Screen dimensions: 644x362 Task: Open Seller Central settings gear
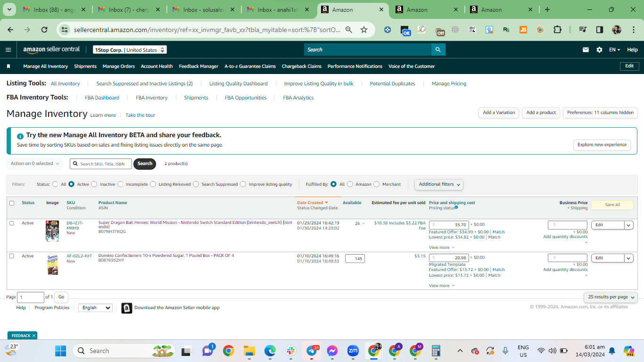click(599, 49)
